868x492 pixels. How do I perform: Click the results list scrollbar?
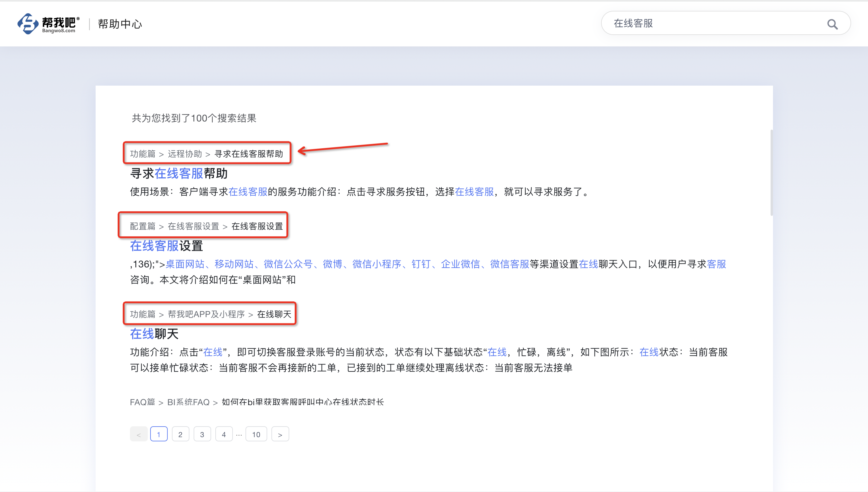pyautogui.click(x=771, y=172)
